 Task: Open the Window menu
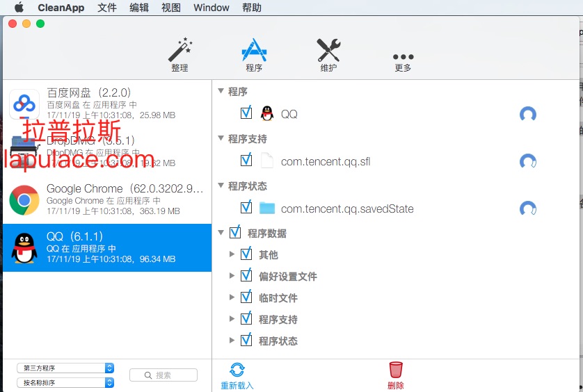point(211,8)
